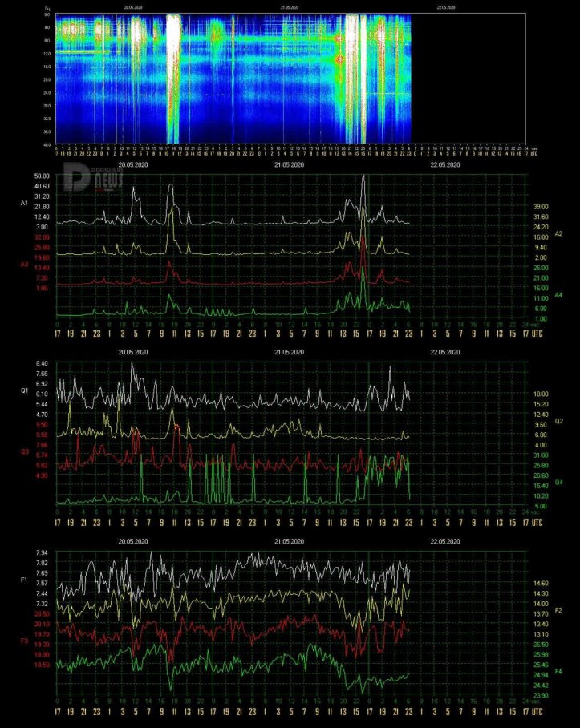Select the red F3 series label

[x=24, y=641]
